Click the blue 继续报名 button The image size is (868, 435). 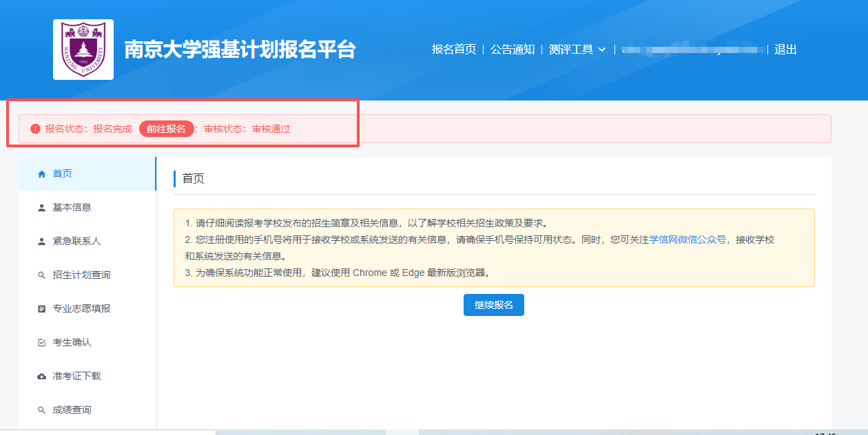point(494,305)
